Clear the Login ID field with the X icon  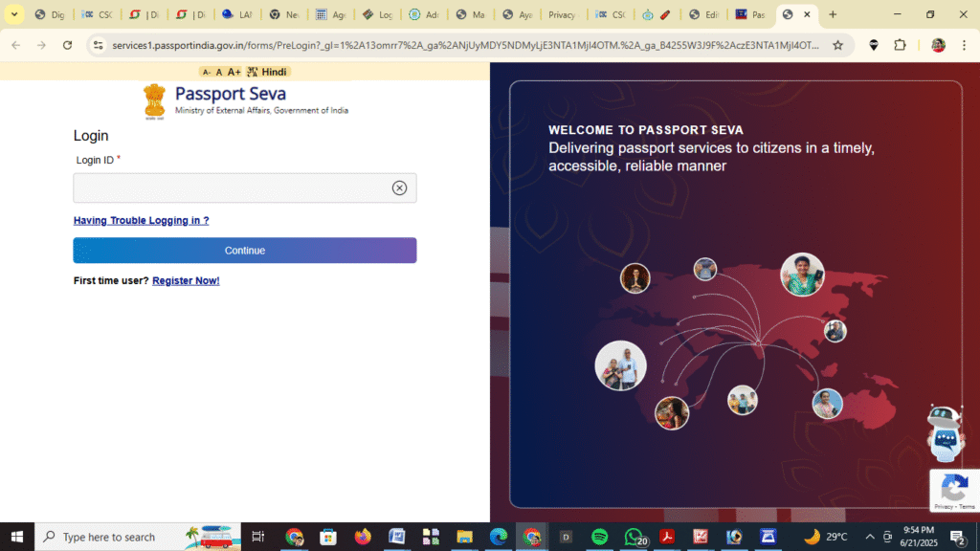click(x=399, y=188)
